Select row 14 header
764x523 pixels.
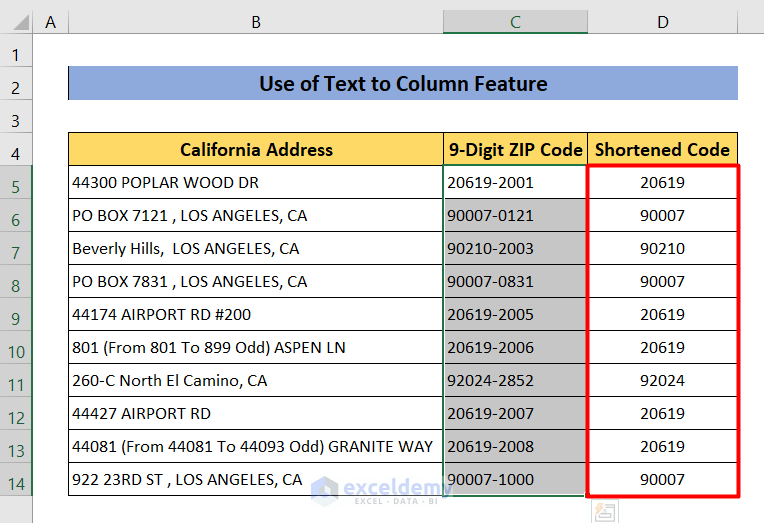point(16,481)
